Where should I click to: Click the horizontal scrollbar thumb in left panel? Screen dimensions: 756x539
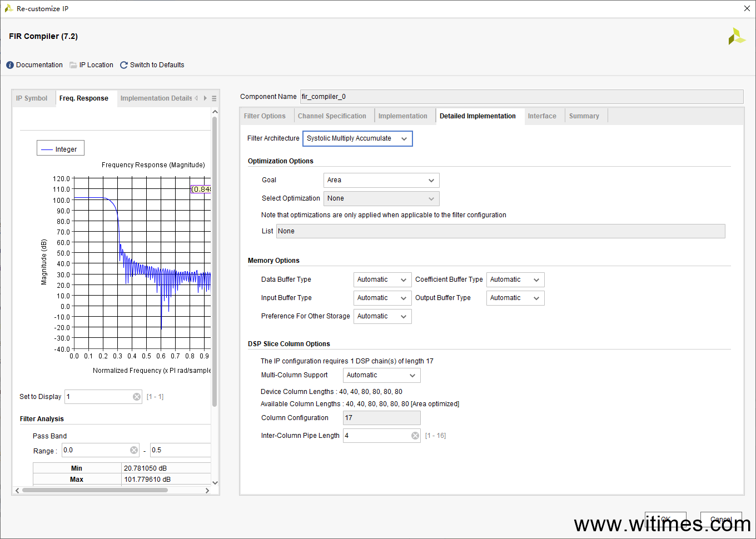point(95,490)
